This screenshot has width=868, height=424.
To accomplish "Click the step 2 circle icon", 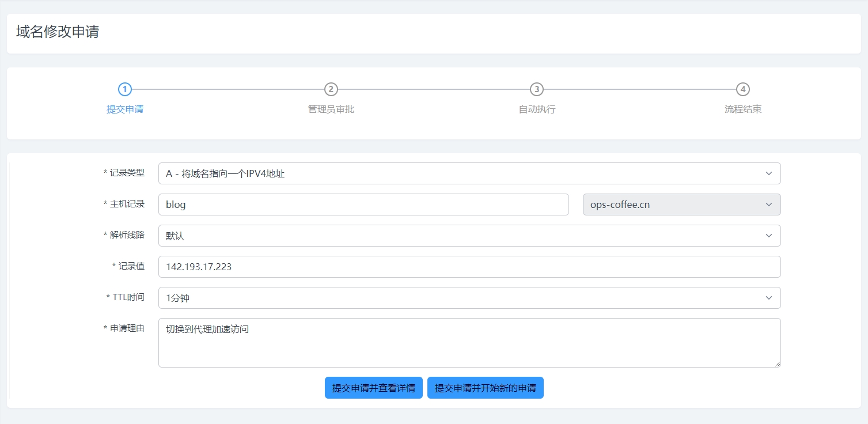I will coord(331,89).
